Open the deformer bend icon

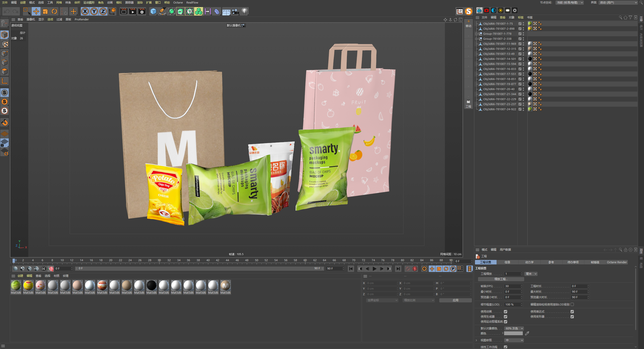coord(217,11)
